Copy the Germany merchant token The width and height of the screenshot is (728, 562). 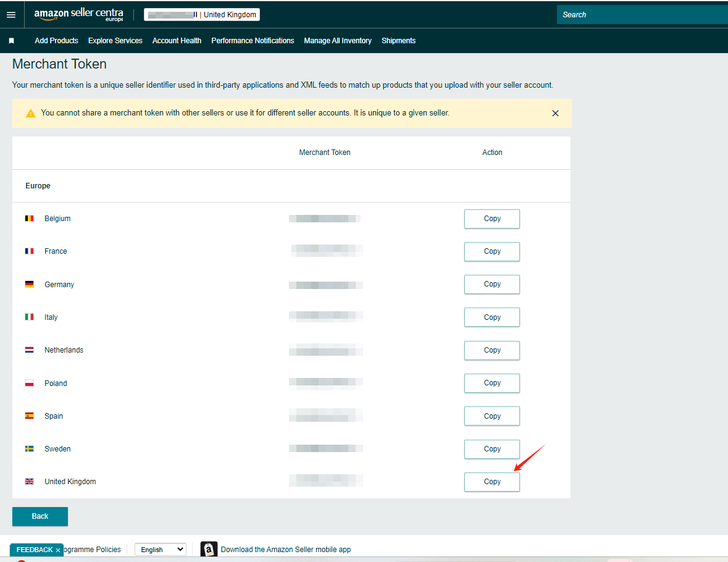point(492,284)
